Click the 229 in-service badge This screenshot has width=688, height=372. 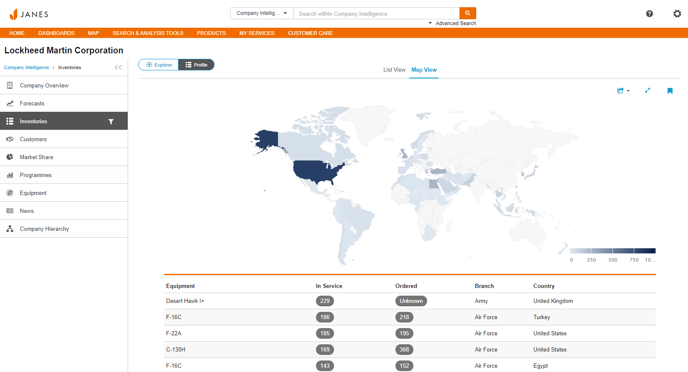(325, 301)
